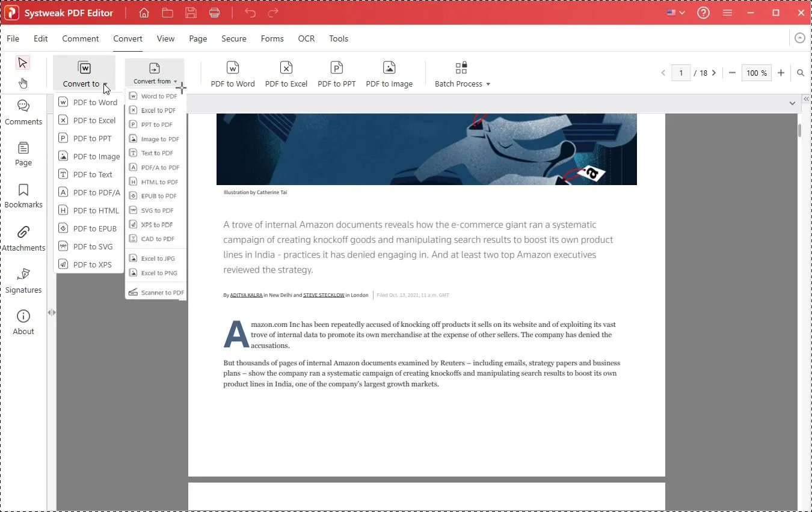Open the About panel
Screen dimensions: 812x512
[x=23, y=323]
